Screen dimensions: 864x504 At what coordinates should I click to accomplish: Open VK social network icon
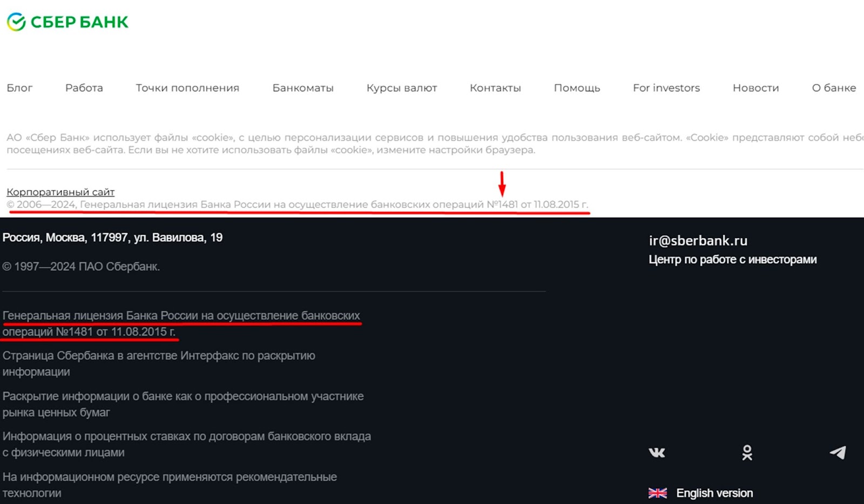click(657, 453)
